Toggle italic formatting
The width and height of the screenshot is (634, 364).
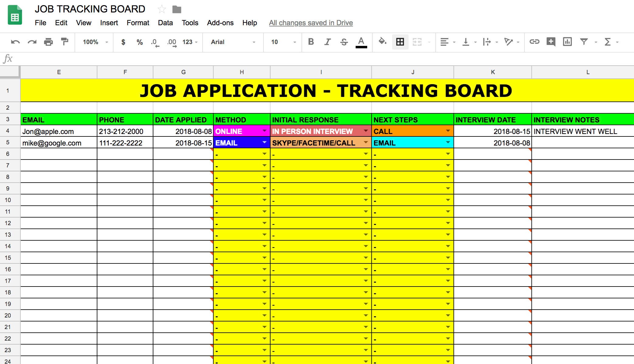tap(327, 42)
